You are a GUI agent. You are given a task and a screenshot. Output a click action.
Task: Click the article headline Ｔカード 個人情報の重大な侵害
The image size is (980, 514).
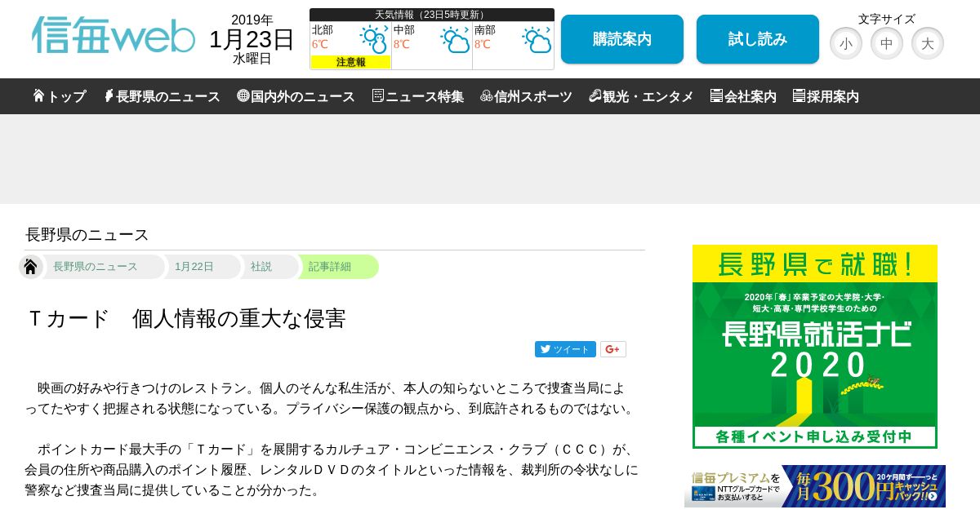(185, 318)
